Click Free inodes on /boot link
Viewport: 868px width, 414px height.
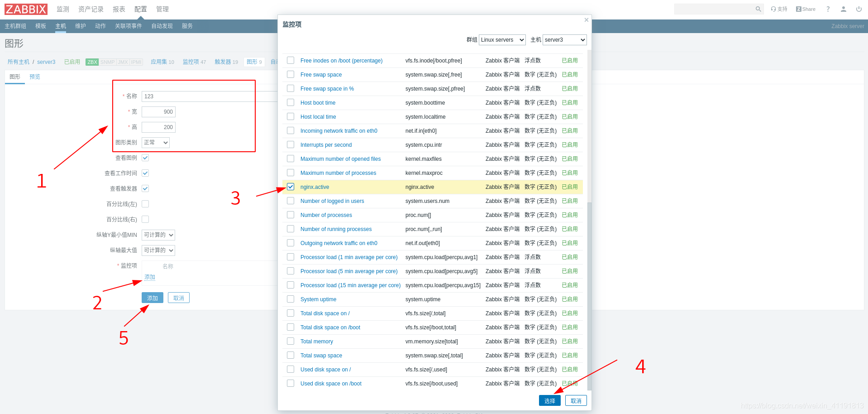[342, 61]
